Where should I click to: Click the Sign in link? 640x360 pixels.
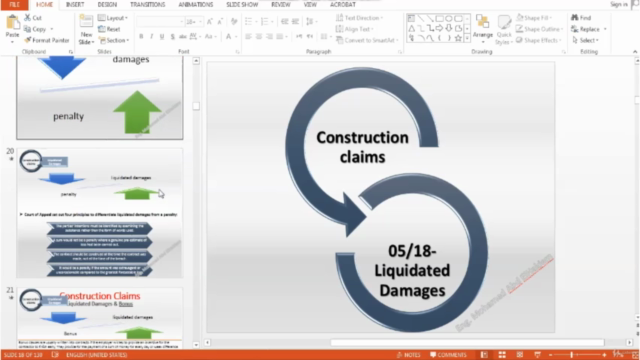pyautogui.click(x=619, y=4)
